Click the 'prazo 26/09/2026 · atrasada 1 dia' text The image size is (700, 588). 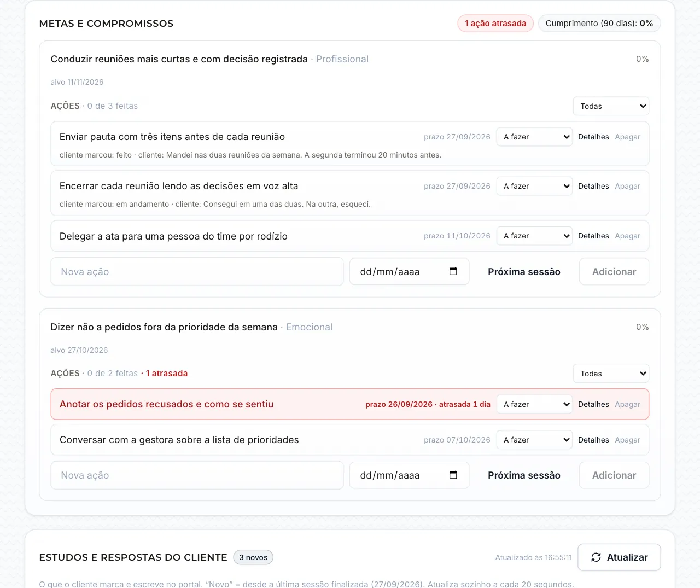coord(428,404)
